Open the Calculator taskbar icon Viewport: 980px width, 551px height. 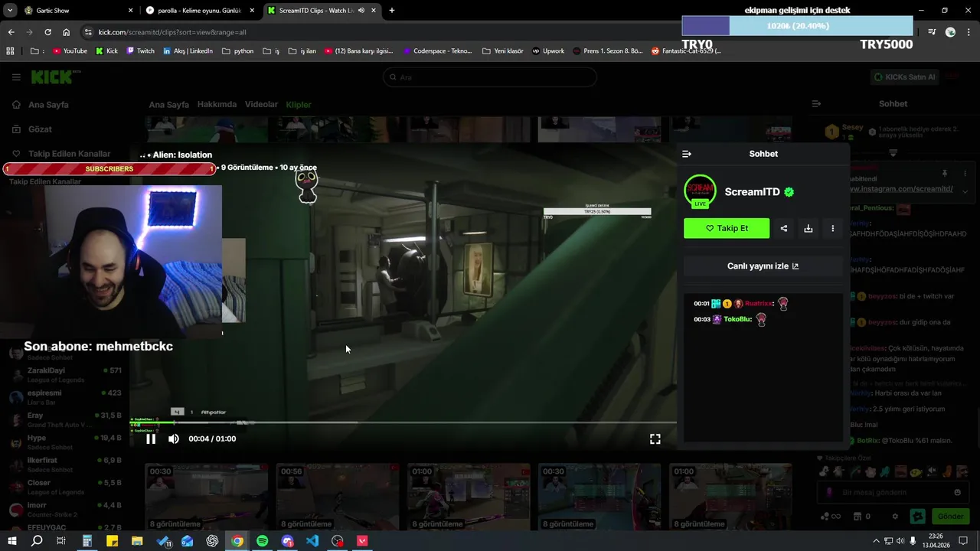[87, 541]
